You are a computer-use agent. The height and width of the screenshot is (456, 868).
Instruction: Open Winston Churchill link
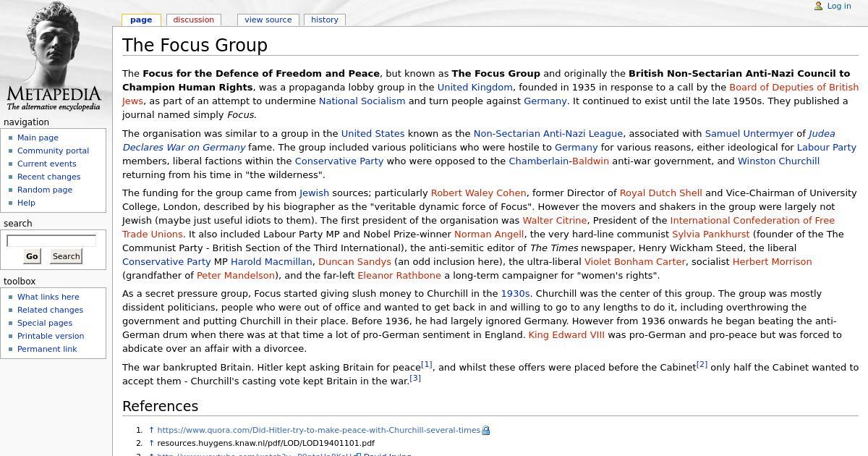click(778, 161)
